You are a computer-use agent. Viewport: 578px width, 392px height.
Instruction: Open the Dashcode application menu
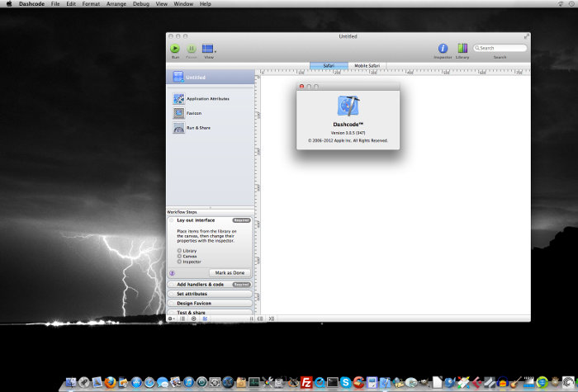(x=31, y=3)
